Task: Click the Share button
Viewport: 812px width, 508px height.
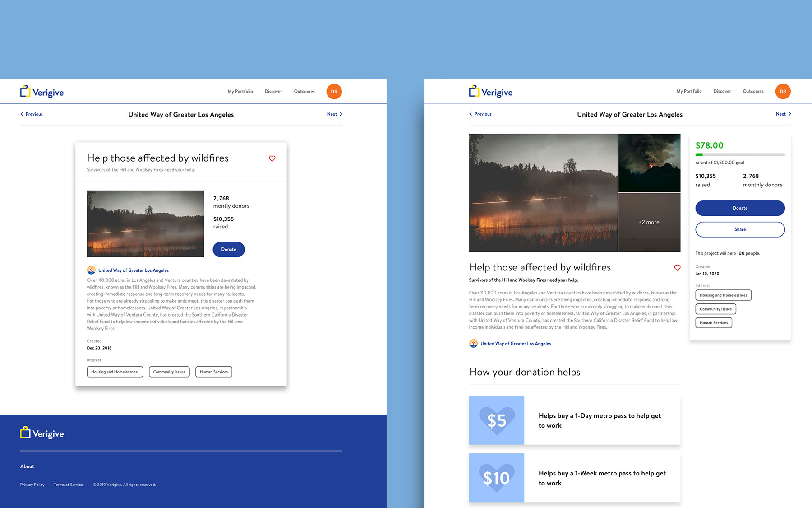Action: (740, 229)
